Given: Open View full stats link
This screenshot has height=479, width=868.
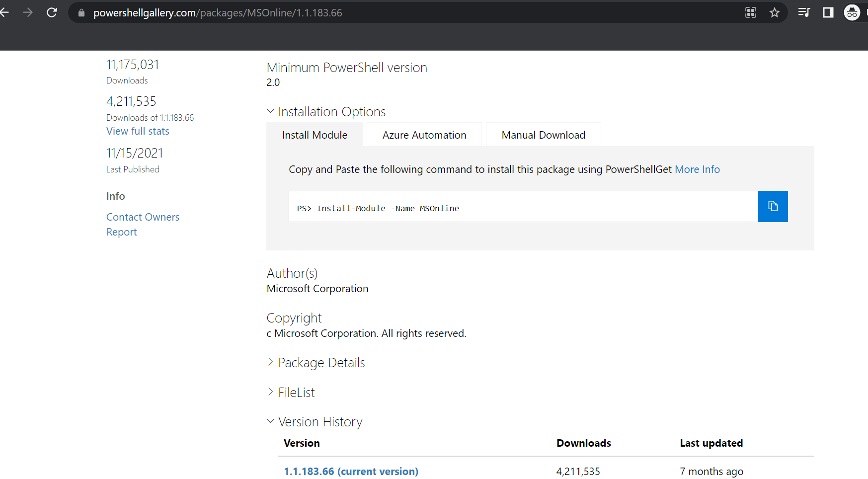Looking at the screenshot, I should [138, 131].
